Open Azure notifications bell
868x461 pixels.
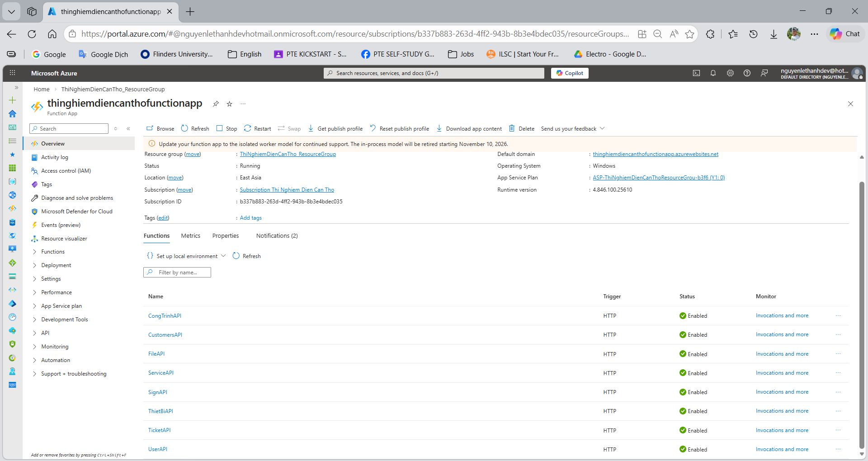713,73
